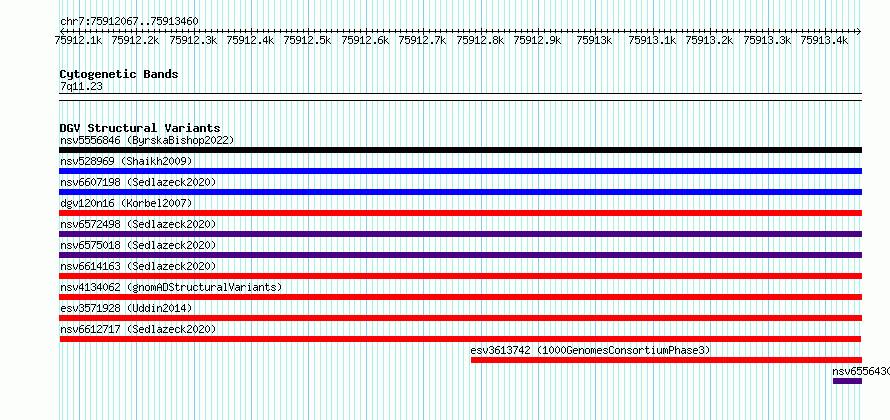
Task: Click the 75912.6k ruler tick label
Action: coord(366,40)
